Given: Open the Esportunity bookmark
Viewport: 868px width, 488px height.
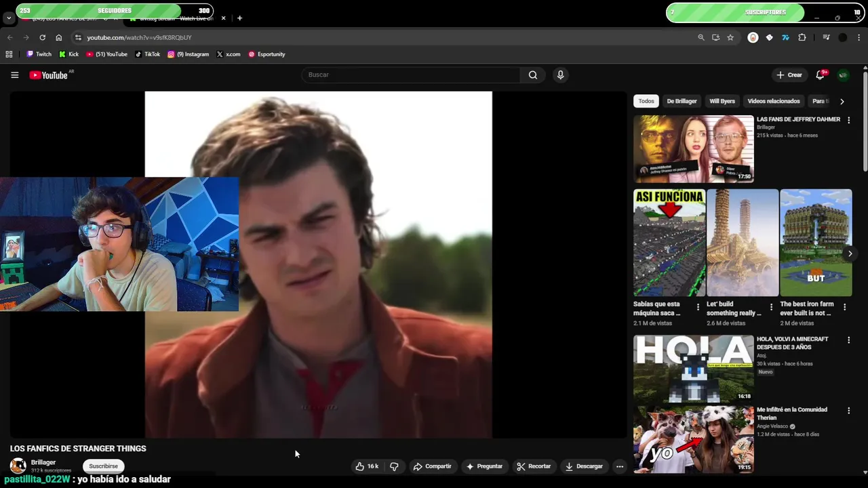Looking at the screenshot, I should click(267, 54).
